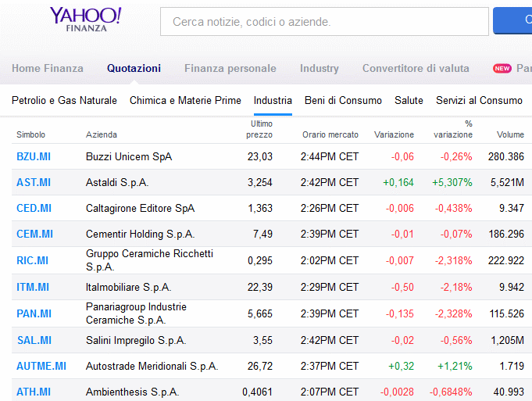Click Buzzi Unicem's price 23,03

tap(260, 156)
